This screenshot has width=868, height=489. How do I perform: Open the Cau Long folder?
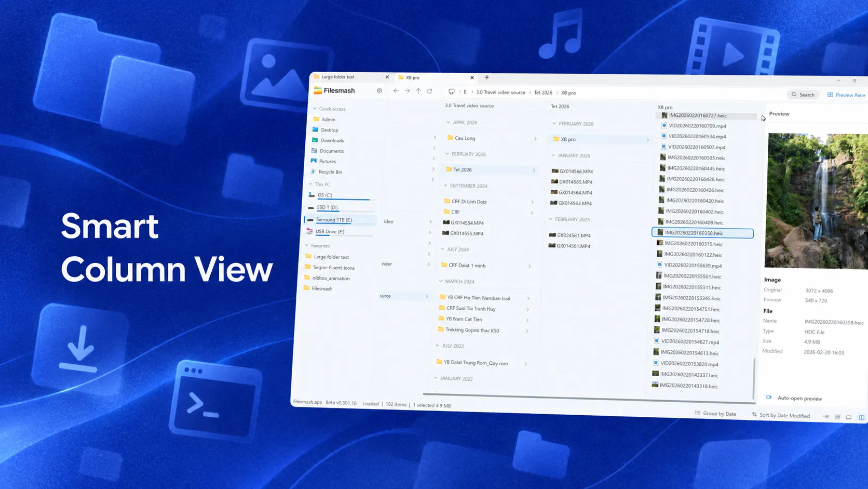click(492, 138)
